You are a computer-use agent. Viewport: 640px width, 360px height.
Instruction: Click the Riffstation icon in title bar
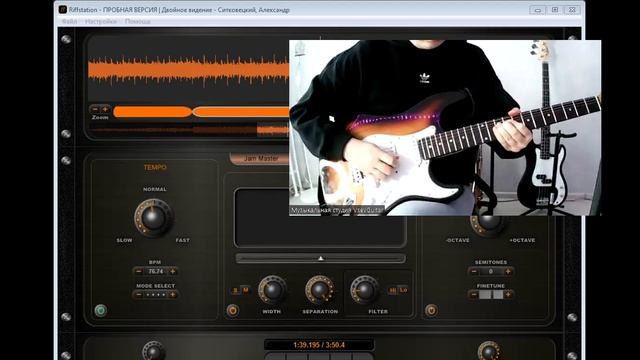pyautogui.click(x=62, y=9)
